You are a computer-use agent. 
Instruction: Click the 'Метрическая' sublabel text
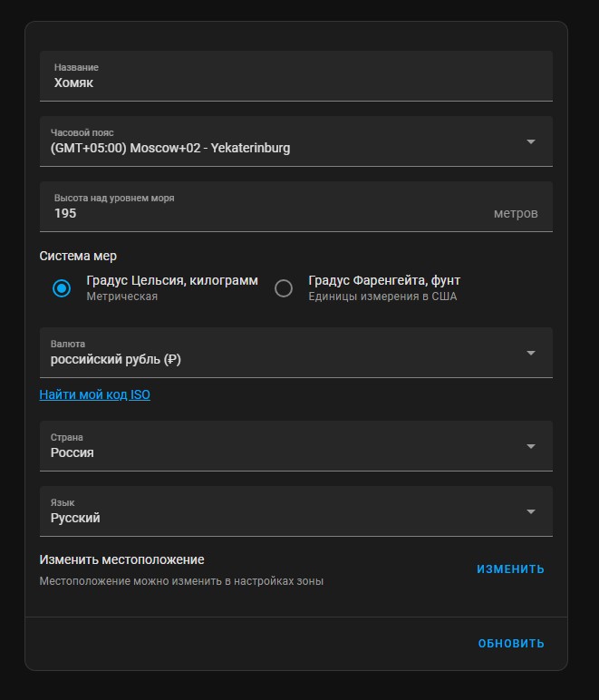coord(122,297)
